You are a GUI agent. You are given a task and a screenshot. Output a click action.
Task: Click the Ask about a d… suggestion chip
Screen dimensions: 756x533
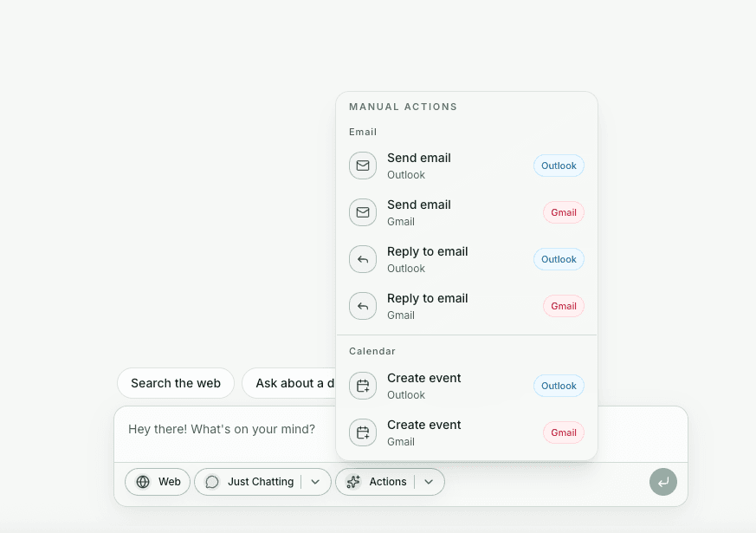[289, 383]
